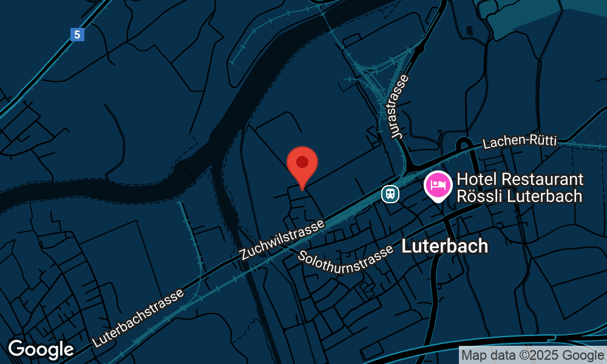The width and height of the screenshot is (607, 364).
Task: Click the Jurastrasse street label
Action: 399,107
